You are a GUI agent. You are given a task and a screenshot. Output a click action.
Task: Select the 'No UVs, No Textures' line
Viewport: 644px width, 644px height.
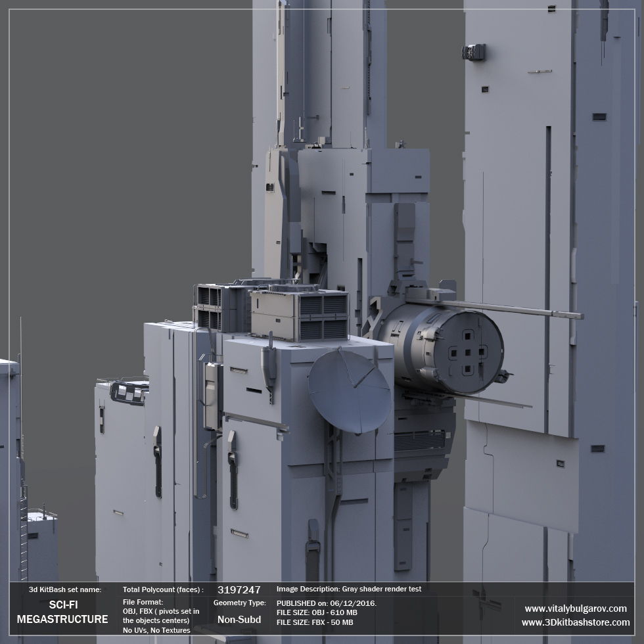pos(156,630)
